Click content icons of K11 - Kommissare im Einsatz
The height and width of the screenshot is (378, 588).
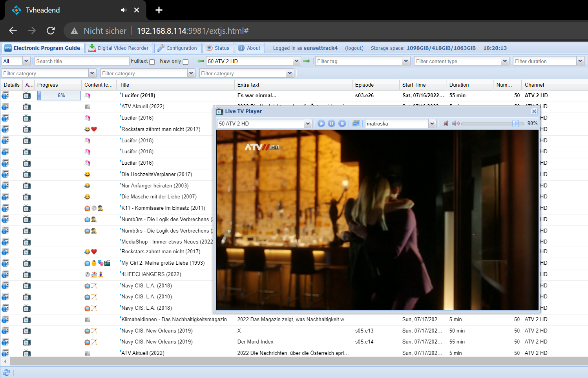click(94, 208)
